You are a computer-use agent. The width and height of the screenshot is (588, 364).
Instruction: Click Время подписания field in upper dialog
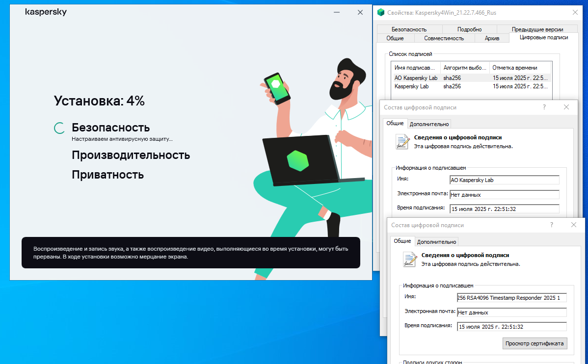click(x=505, y=209)
